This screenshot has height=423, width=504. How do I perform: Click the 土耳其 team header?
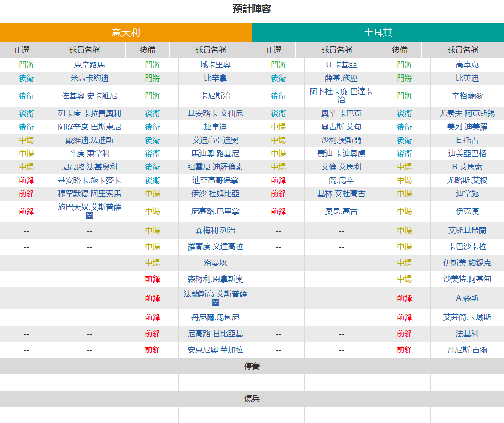pos(378,32)
